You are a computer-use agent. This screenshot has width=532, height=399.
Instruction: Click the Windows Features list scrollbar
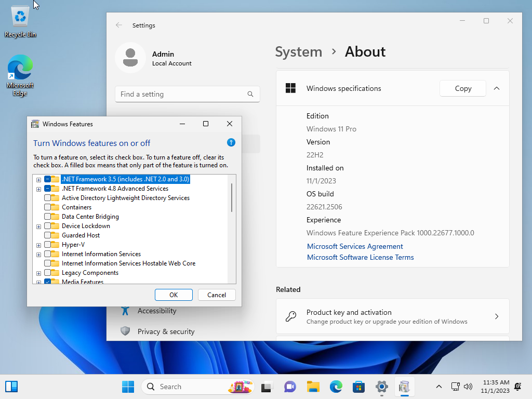[232, 197]
